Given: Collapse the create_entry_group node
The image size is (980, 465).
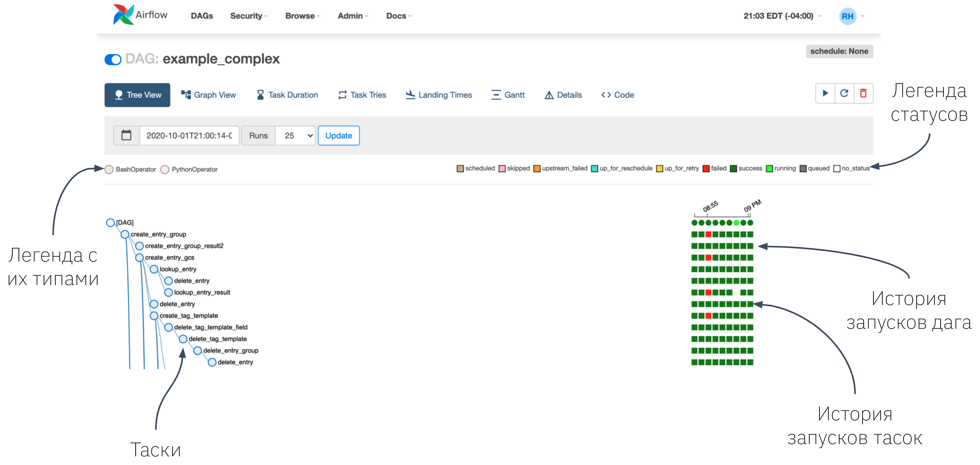Looking at the screenshot, I should [x=125, y=234].
